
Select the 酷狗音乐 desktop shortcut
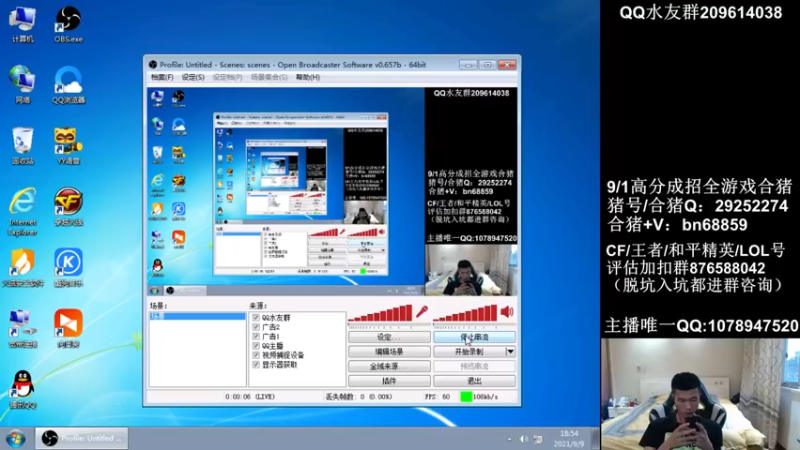(68, 268)
